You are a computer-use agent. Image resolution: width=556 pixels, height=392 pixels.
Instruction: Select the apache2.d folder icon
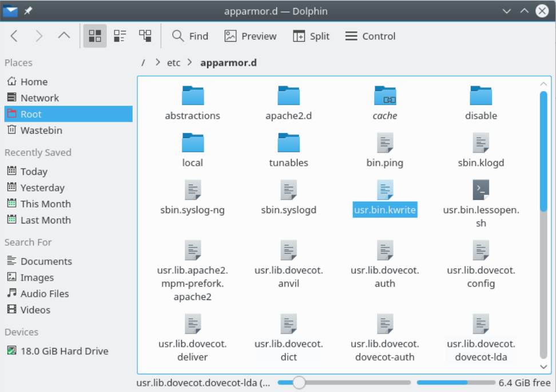coord(289,95)
